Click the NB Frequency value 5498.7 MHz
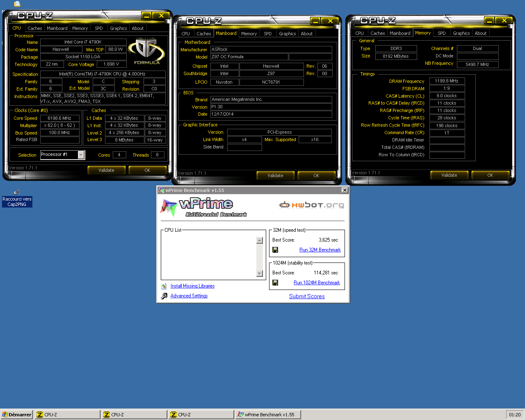525x420 pixels. click(477, 64)
